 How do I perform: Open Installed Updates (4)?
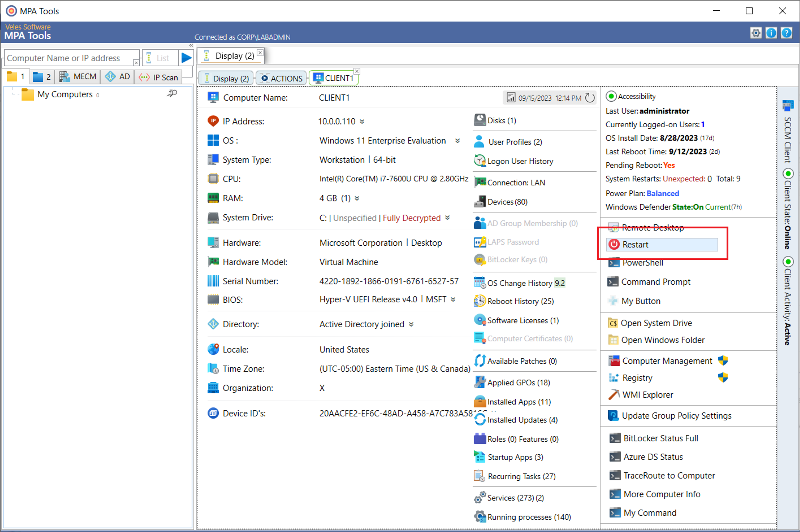[x=516, y=420]
